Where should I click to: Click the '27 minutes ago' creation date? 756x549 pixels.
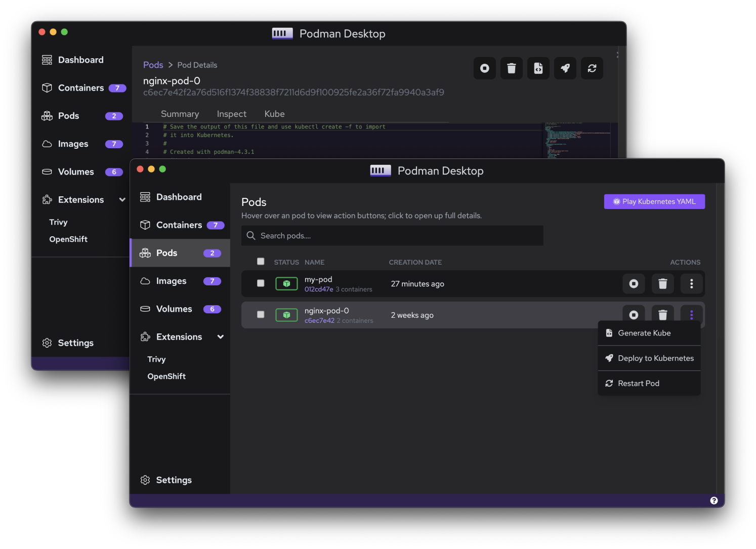coord(417,284)
